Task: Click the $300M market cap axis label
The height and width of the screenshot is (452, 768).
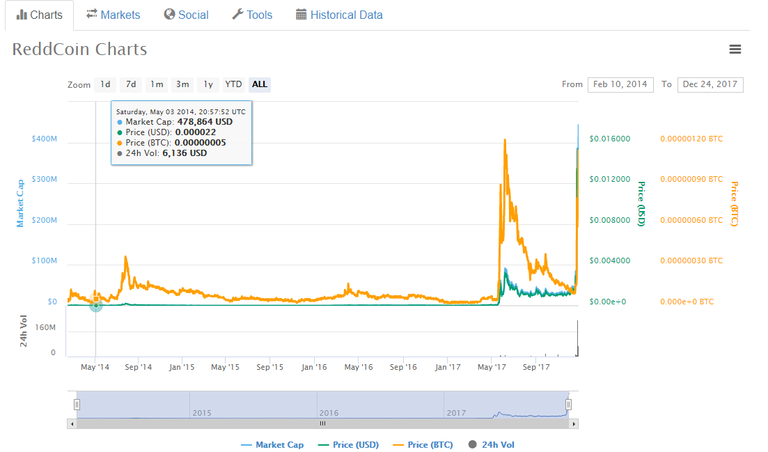Action: (x=45, y=179)
